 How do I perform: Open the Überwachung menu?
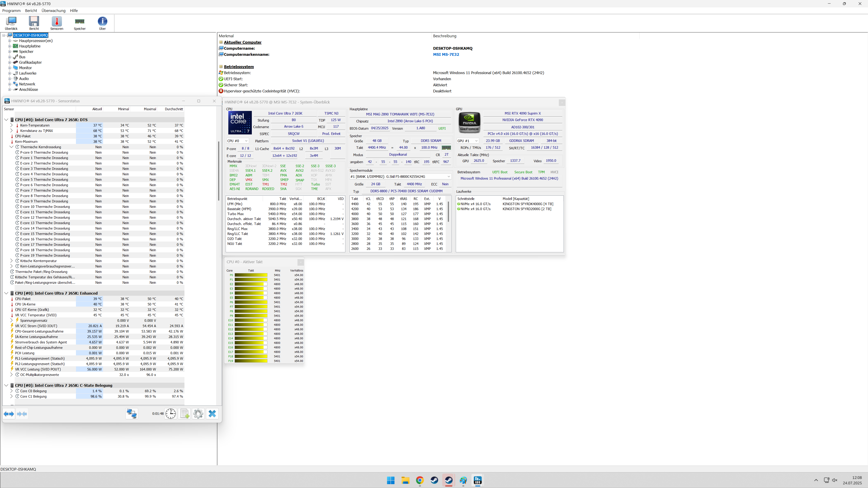point(53,10)
